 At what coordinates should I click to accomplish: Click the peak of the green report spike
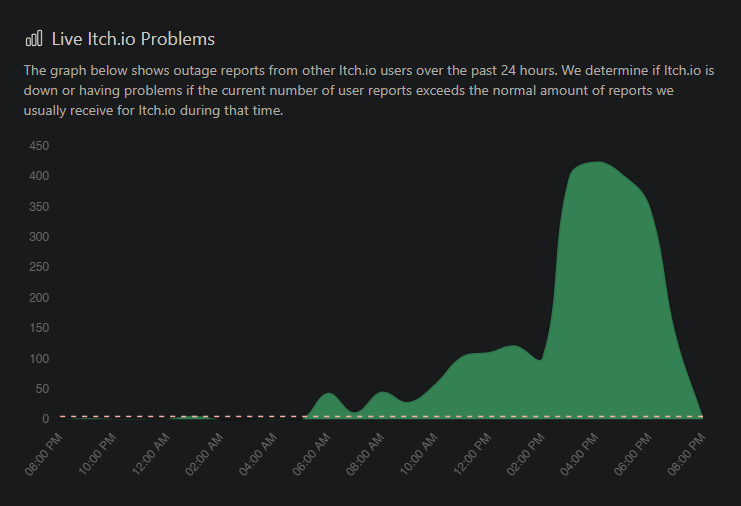point(596,163)
